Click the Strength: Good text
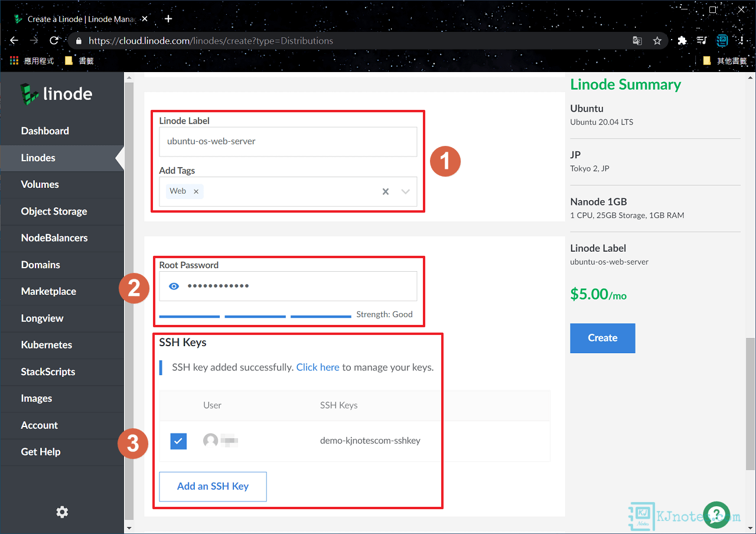 [384, 314]
